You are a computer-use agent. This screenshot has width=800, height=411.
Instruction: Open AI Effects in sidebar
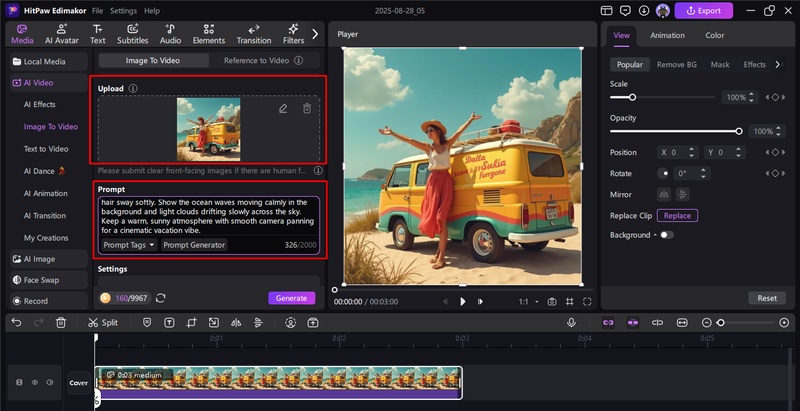click(40, 105)
